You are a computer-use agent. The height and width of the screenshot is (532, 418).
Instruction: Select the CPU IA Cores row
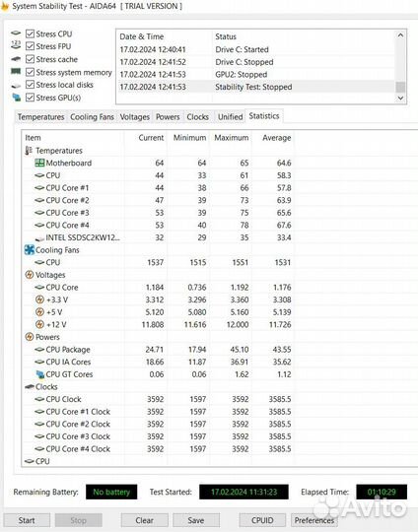click(158, 362)
